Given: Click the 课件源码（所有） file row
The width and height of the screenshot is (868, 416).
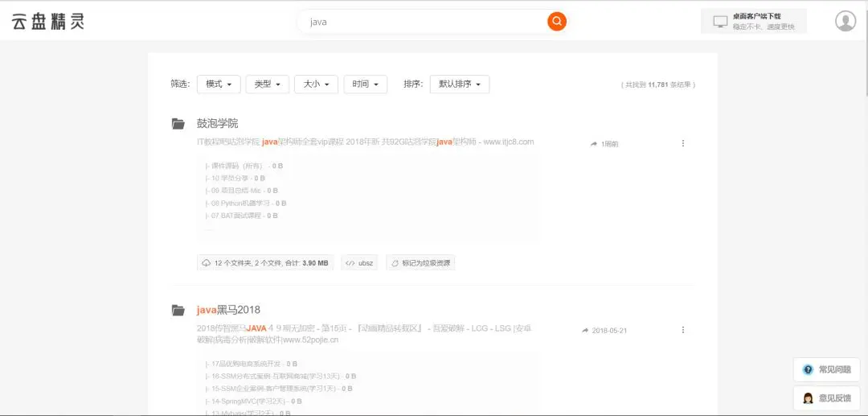Looking at the screenshot, I should click(x=244, y=166).
